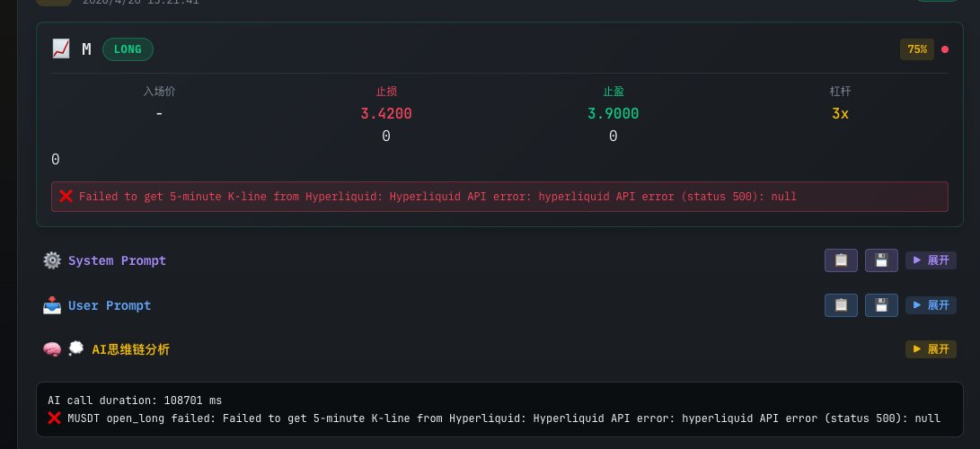The width and height of the screenshot is (980, 449).
Task: Click the red K-line error banner
Action: 499,197
